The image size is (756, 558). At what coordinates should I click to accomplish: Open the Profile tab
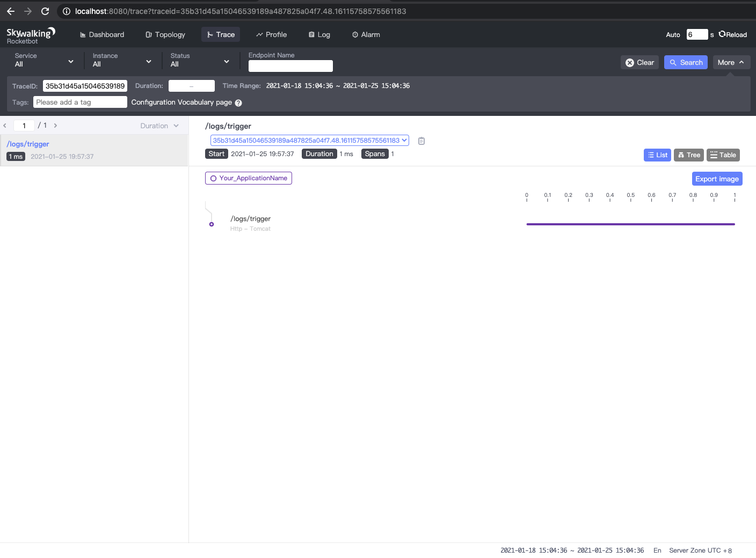(x=271, y=34)
